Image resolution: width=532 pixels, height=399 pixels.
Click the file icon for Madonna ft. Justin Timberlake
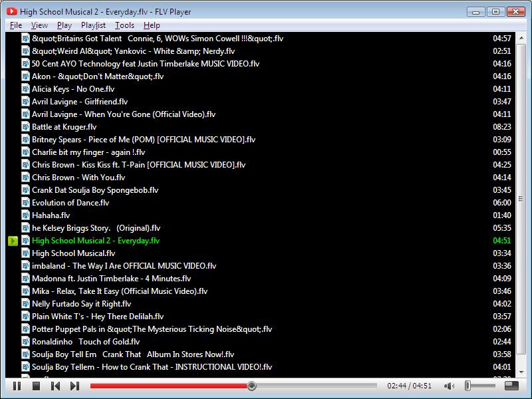pos(25,279)
